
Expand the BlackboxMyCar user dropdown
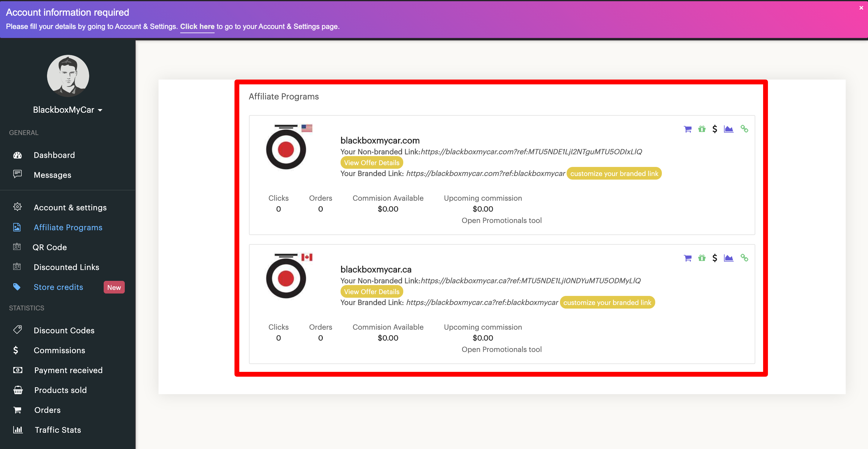pyautogui.click(x=68, y=110)
